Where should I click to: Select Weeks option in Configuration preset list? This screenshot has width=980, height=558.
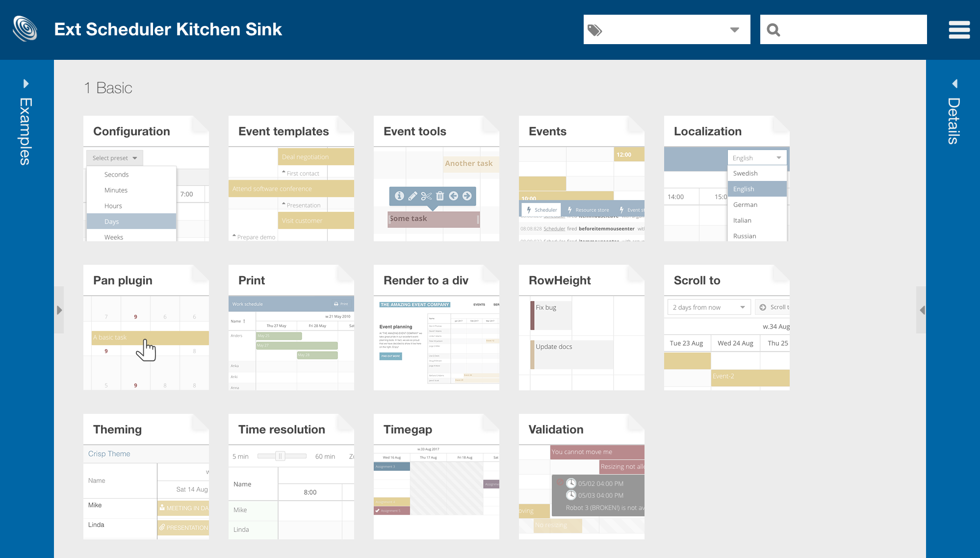point(131,237)
